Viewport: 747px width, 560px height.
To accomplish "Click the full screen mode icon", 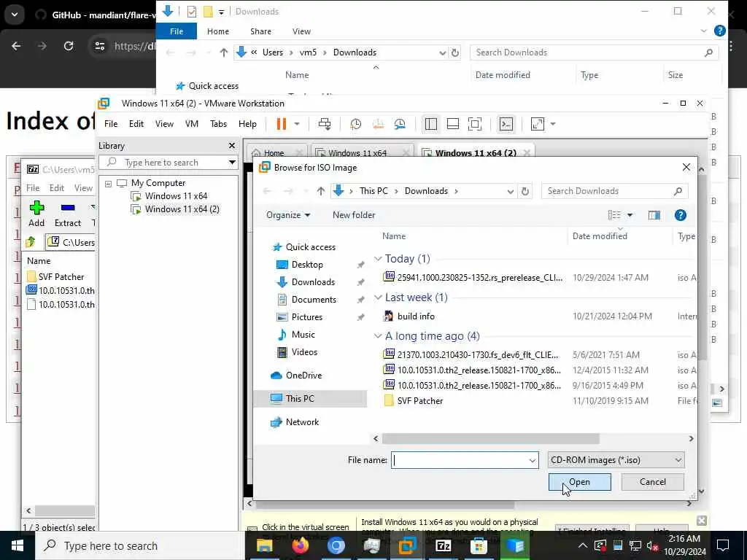I will [x=474, y=124].
